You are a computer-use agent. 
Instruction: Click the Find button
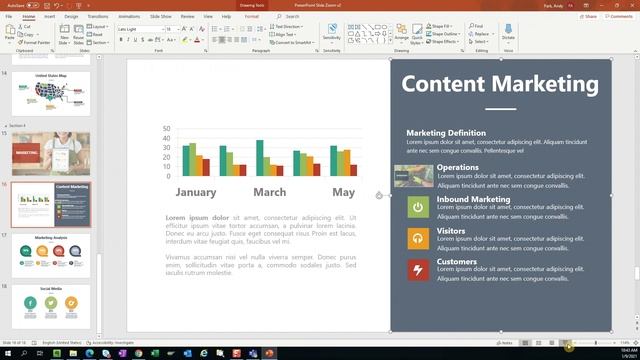tap(476, 26)
